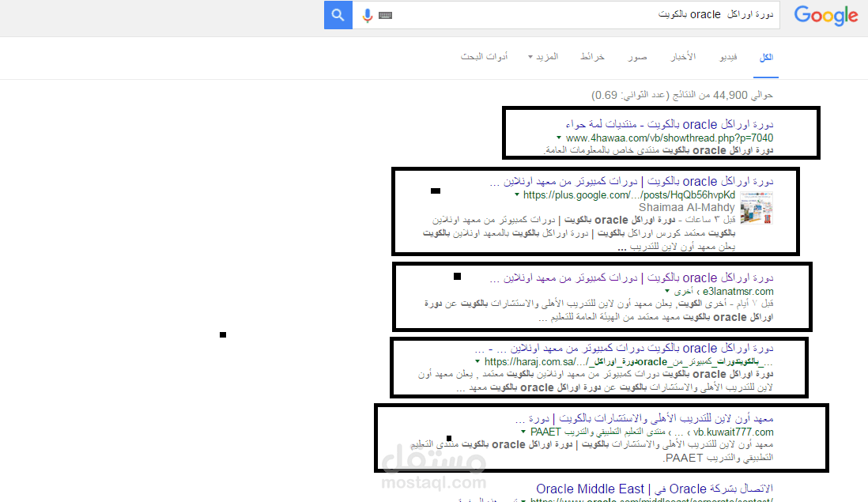Viewport: 868px width, 502px height.
Task: Switch to the خرائط tab
Action: pyautogui.click(x=592, y=57)
